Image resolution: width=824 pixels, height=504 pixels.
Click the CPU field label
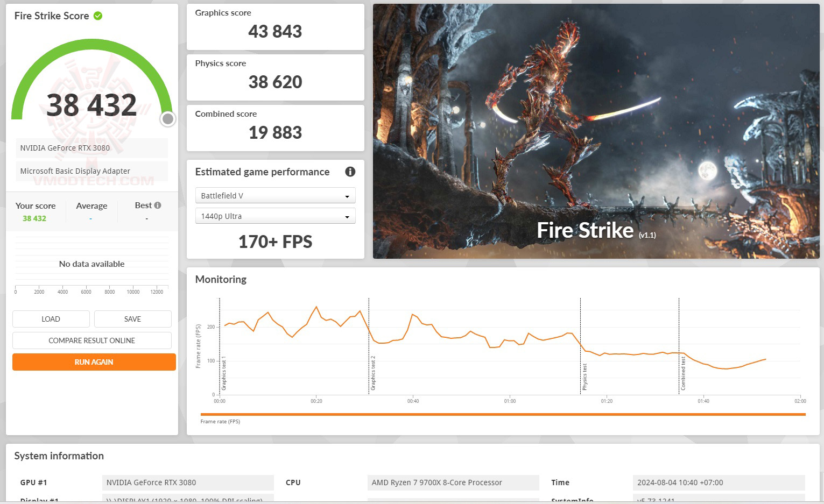(293, 482)
